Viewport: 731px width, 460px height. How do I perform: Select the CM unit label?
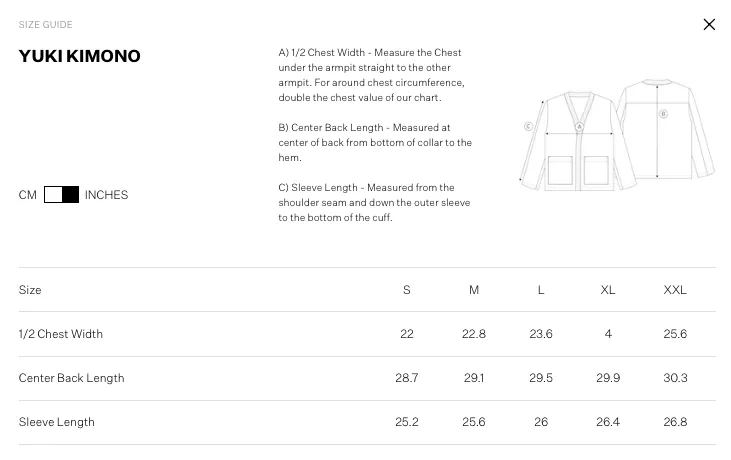tap(28, 195)
